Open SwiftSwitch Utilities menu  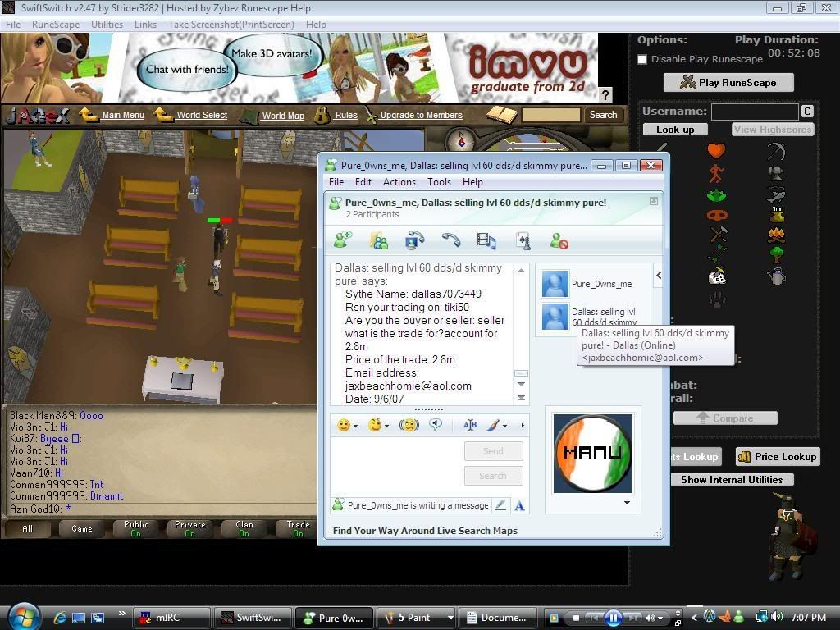[x=107, y=25]
